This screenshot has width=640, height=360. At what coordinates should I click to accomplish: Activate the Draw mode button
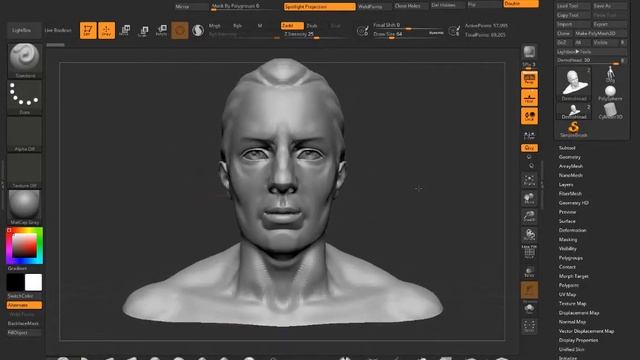106,31
